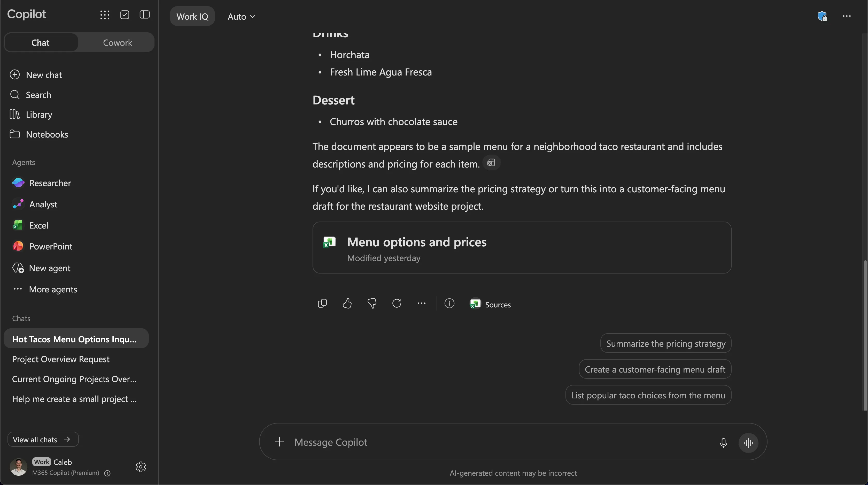This screenshot has height=485, width=868.
Task: Give the response a thumbs down
Action: (372, 304)
